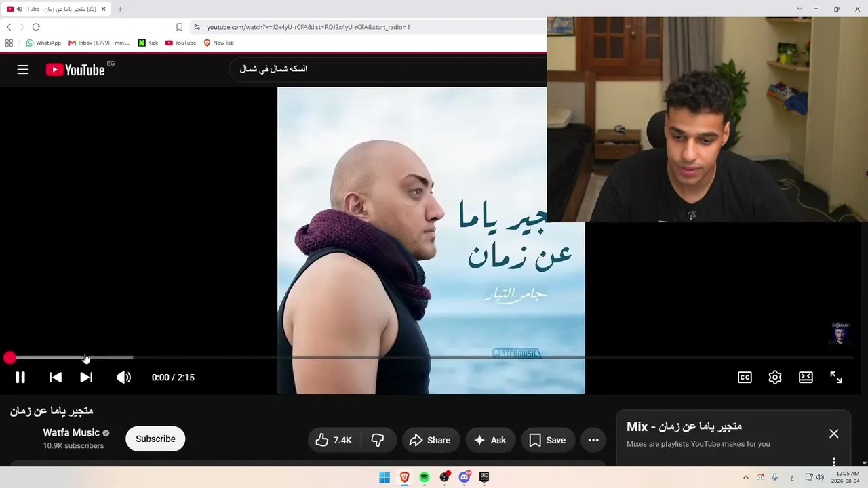Image resolution: width=868 pixels, height=488 pixels.
Task: Open Spotify from the taskbar
Action: [x=425, y=477]
